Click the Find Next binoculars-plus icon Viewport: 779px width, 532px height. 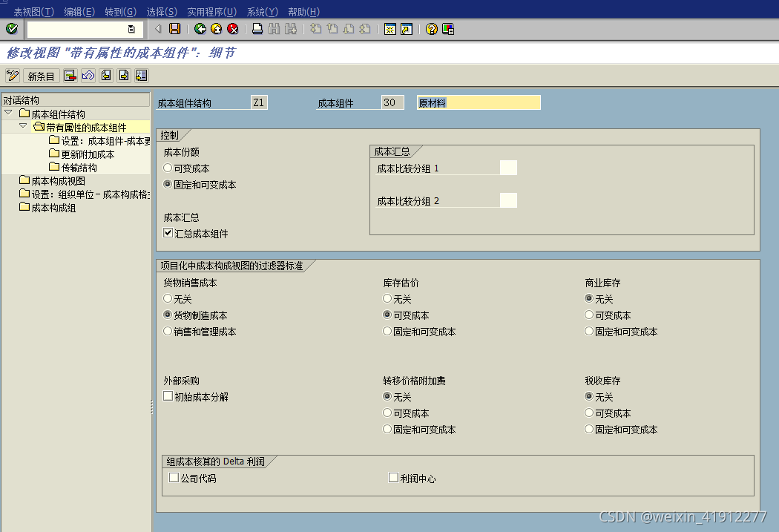(291, 29)
